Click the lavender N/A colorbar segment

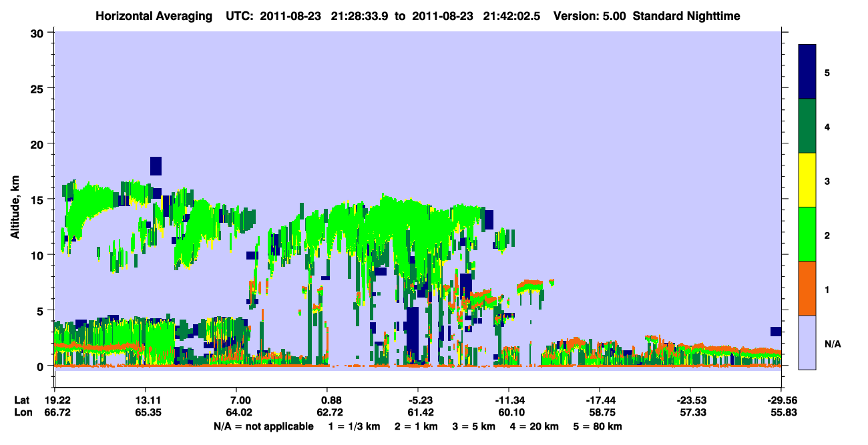[x=807, y=342]
